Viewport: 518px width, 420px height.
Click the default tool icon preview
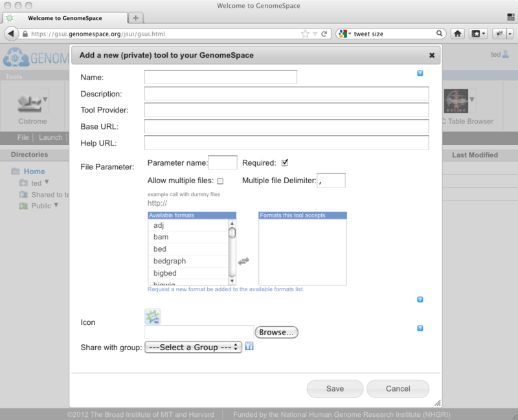153,316
